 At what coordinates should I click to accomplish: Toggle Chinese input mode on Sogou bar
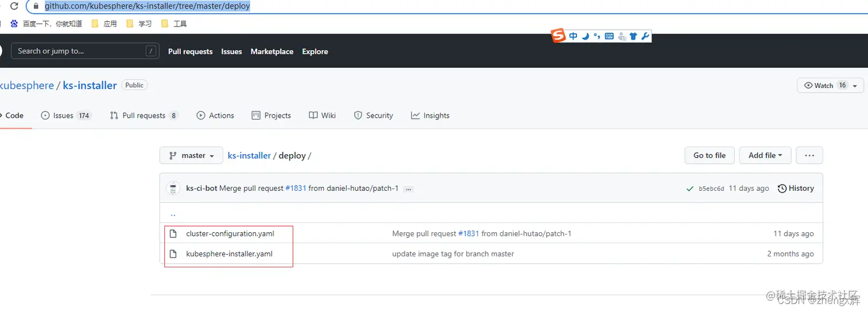tap(573, 36)
